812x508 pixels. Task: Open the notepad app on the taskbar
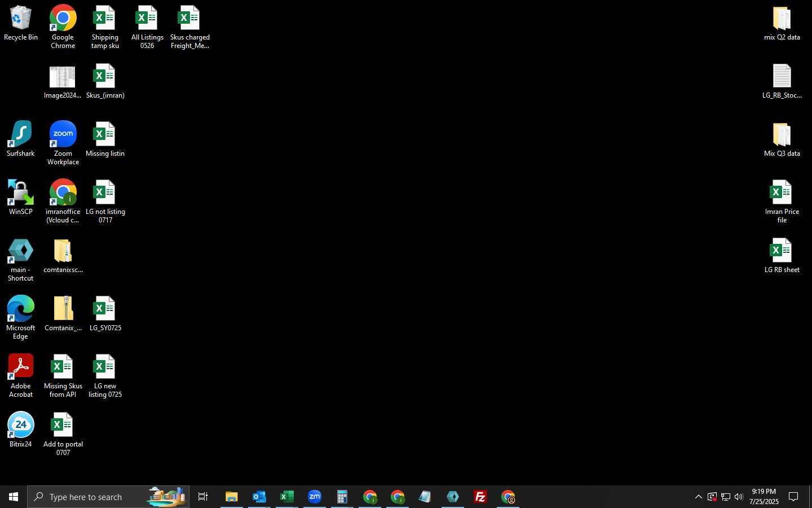425,497
